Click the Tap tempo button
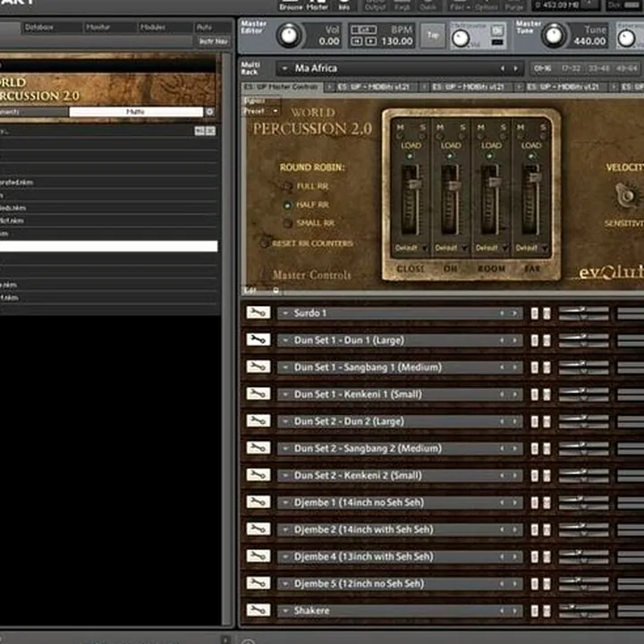The image size is (644, 644). [x=433, y=35]
